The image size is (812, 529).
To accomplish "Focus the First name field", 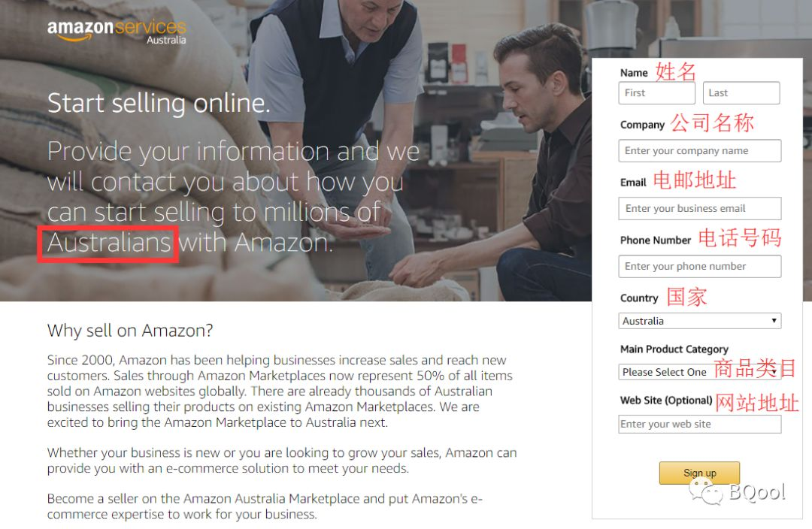I will pyautogui.click(x=656, y=93).
